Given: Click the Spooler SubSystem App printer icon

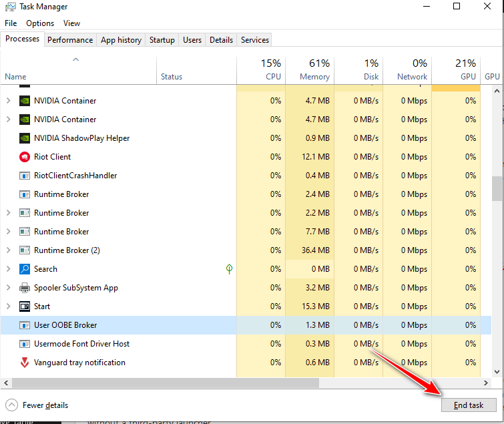Looking at the screenshot, I should (25, 288).
